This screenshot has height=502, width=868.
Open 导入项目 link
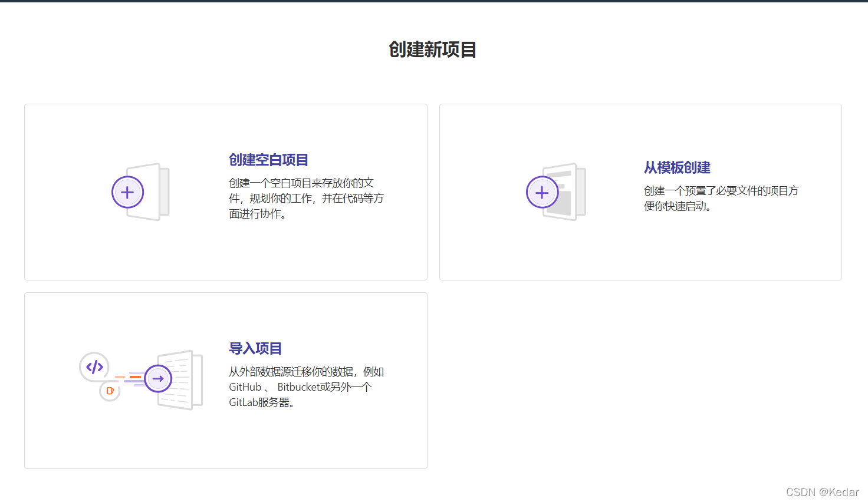click(255, 348)
